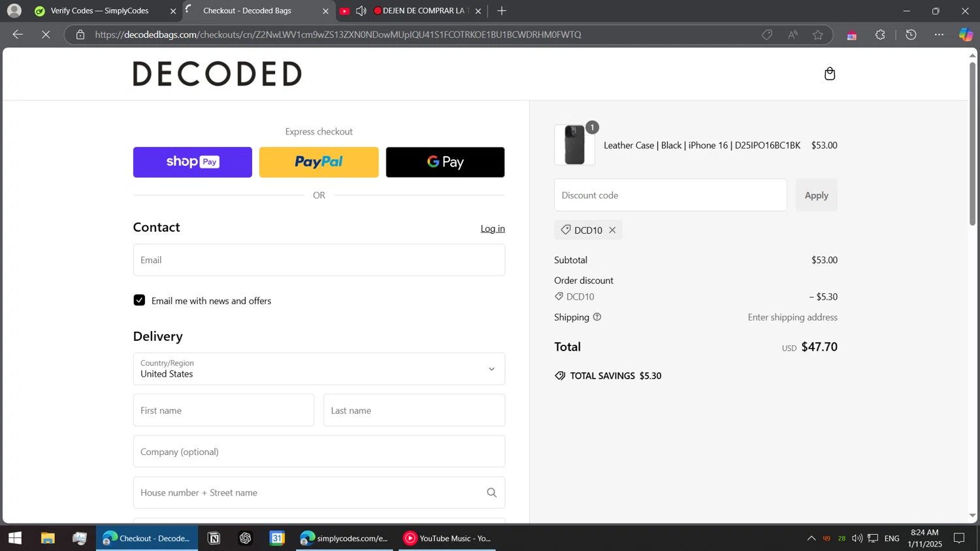This screenshot has height=551, width=980.
Task: Click the Enter shipping address text
Action: coord(792,317)
